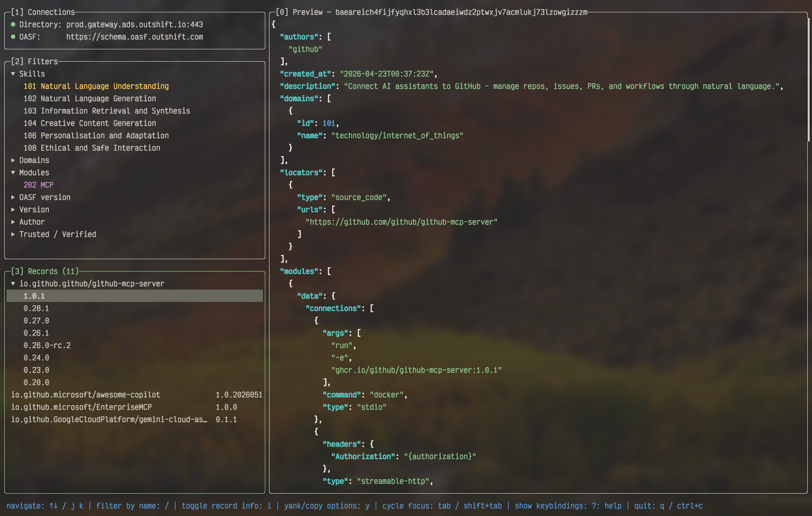Collapse the io.github.github/github-mcp-server record
Image resolution: width=812 pixels, height=516 pixels.
pos(13,284)
